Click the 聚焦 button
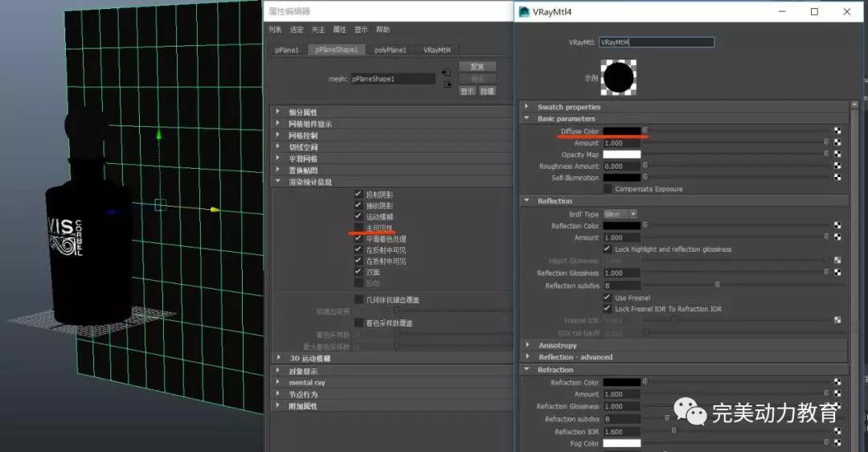Screen dimensions: 868x452 [477, 66]
